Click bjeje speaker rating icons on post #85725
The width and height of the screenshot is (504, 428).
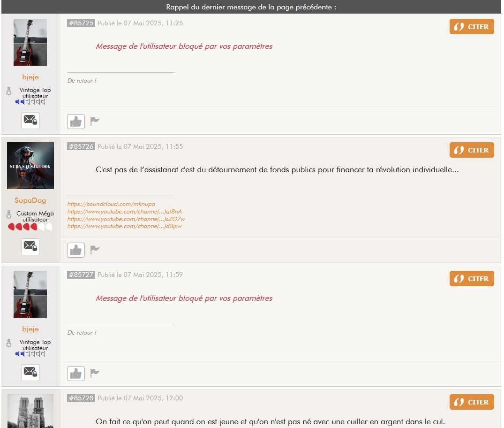[x=30, y=102]
